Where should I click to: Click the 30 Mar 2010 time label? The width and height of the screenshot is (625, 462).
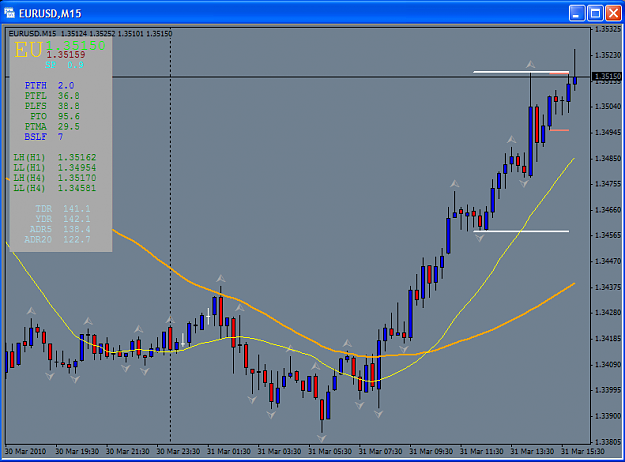tap(26, 452)
